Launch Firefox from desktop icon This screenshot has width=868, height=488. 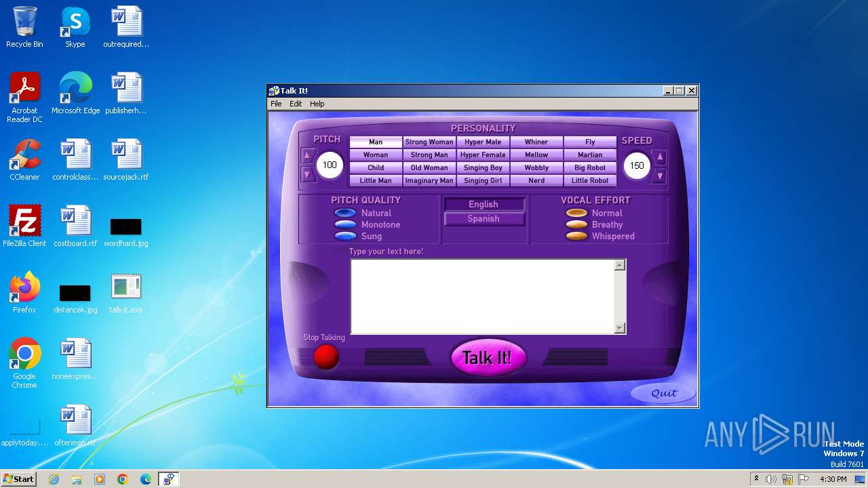(24, 293)
